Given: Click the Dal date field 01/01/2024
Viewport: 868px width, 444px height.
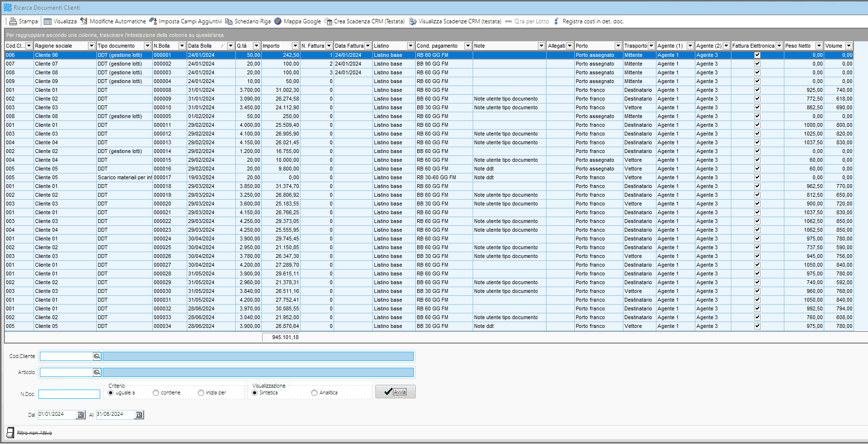Looking at the screenshot, I should pos(57,414).
